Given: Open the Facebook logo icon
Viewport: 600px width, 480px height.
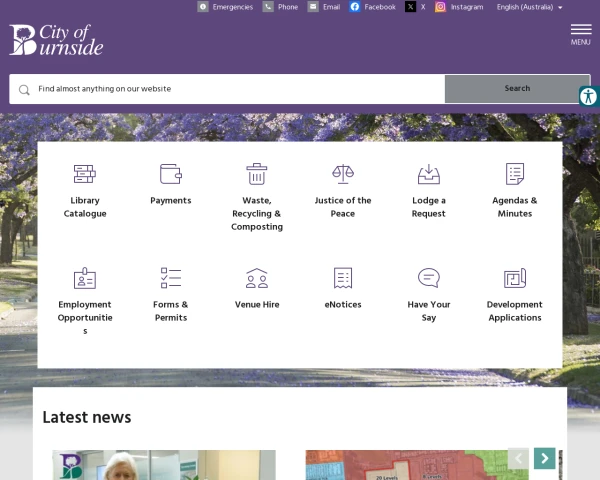Looking at the screenshot, I should 355,7.
